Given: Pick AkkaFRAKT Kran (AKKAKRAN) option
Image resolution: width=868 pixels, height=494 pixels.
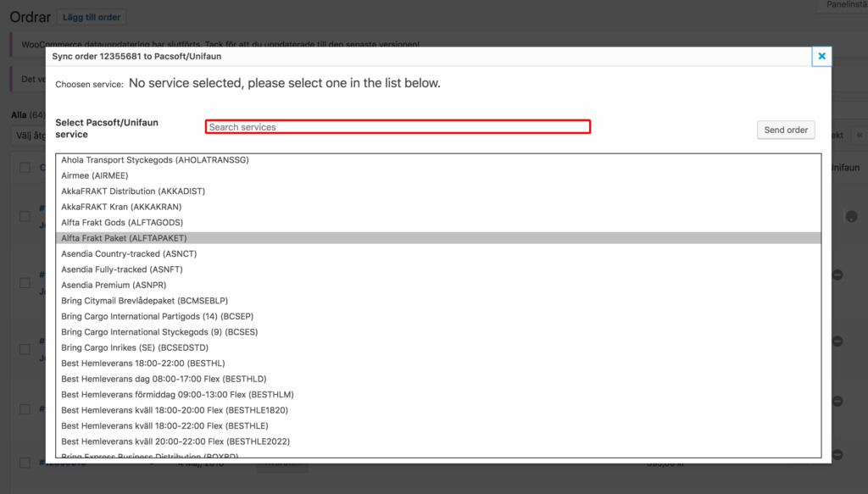Looking at the screenshot, I should tap(121, 207).
